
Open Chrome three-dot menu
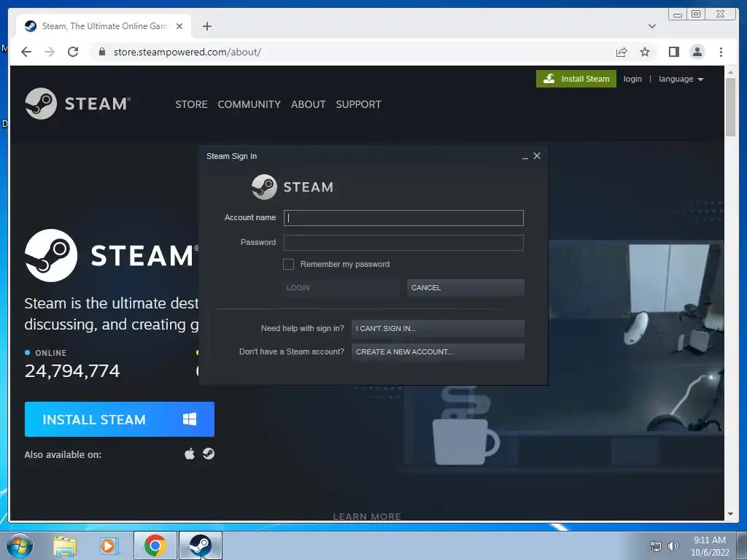coord(721,52)
